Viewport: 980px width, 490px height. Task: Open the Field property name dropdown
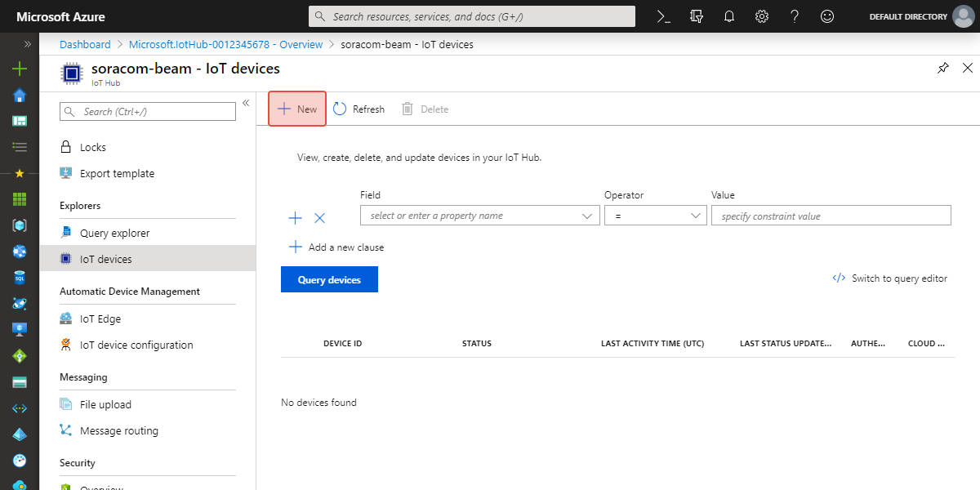click(479, 216)
